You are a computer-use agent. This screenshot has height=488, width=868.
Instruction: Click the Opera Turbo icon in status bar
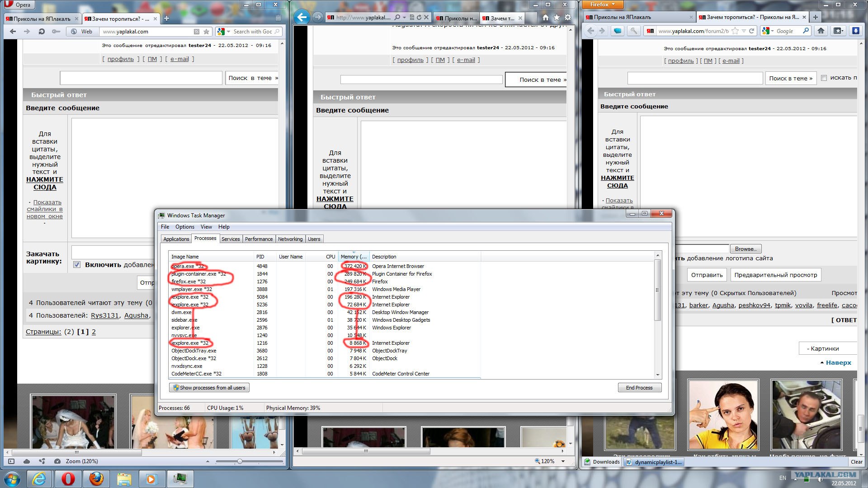point(57,461)
